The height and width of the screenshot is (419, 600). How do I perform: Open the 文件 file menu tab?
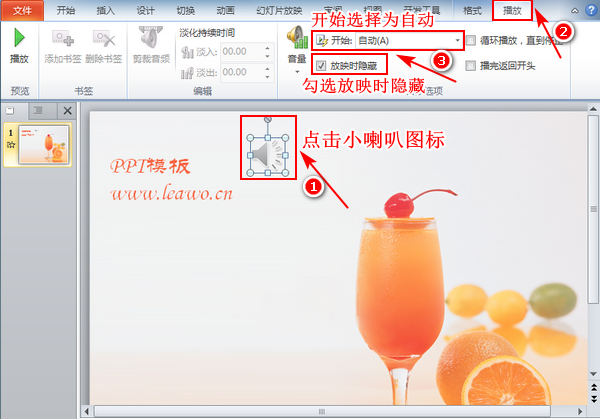(22, 10)
